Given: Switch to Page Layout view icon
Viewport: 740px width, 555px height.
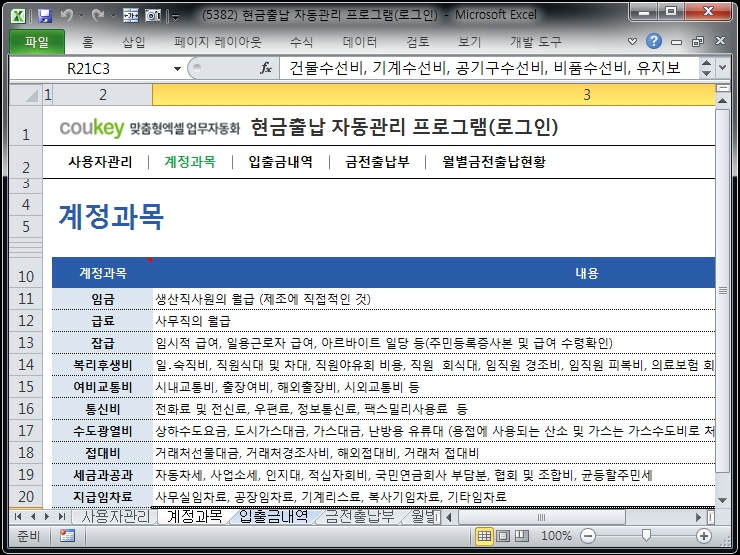Looking at the screenshot, I should [503, 536].
